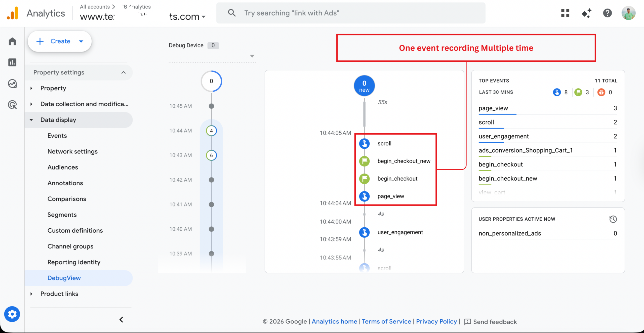Screen dimensions: 644x333
Task: Click the user properties history icon
Action: pos(613,219)
